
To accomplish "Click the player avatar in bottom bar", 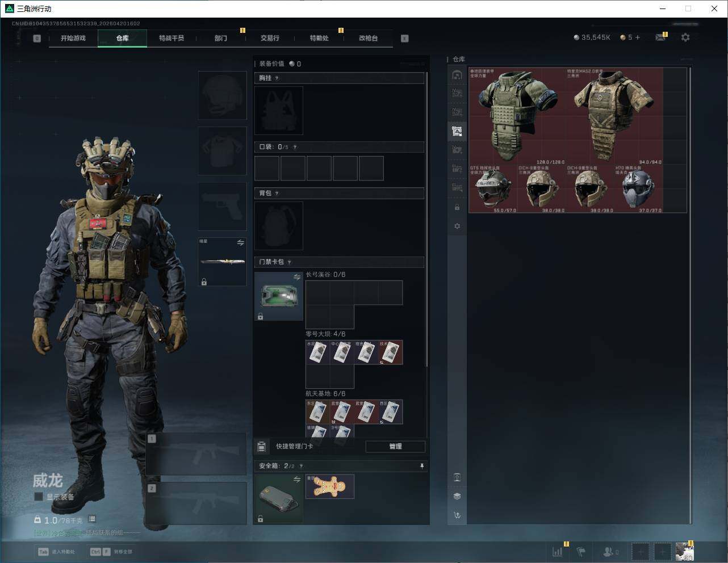I will [685, 551].
